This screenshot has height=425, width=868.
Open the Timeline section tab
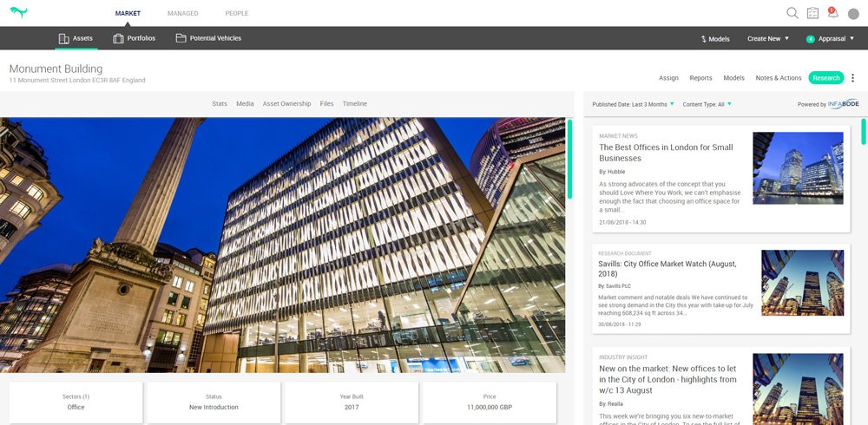(x=355, y=104)
